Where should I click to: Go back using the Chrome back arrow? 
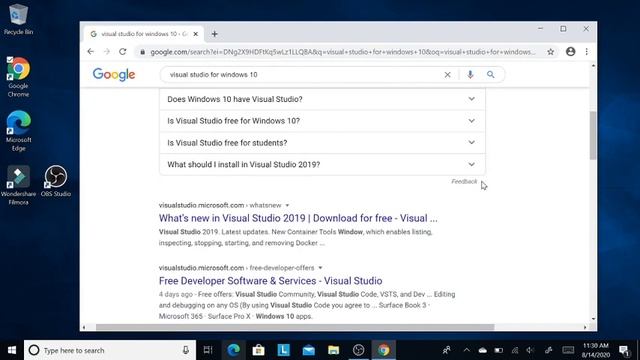(x=91, y=52)
